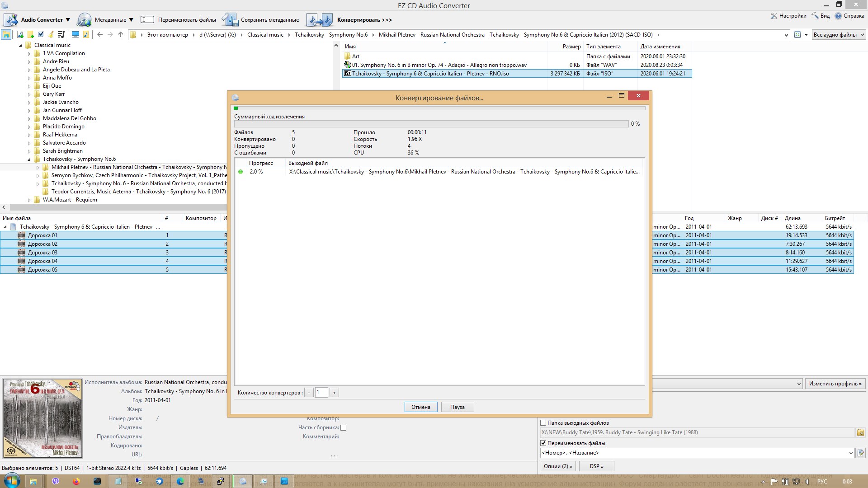The height and width of the screenshot is (488, 868).
Task: Click the add audio files icon
Action: pyautogui.click(x=20, y=35)
